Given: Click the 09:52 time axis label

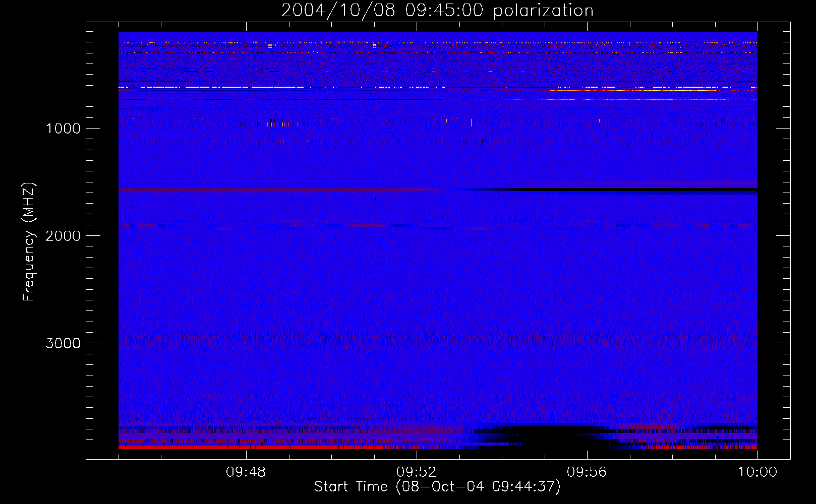Looking at the screenshot, I should pyautogui.click(x=416, y=472).
